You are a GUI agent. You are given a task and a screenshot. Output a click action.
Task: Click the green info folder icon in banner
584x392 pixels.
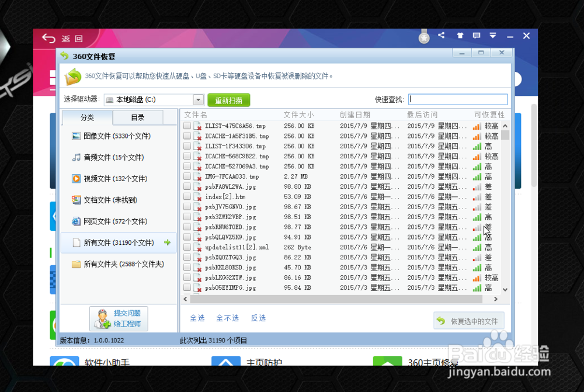72,77
